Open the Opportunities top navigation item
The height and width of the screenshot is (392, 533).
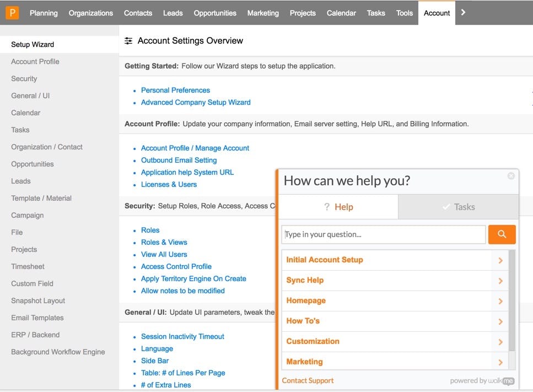(215, 13)
